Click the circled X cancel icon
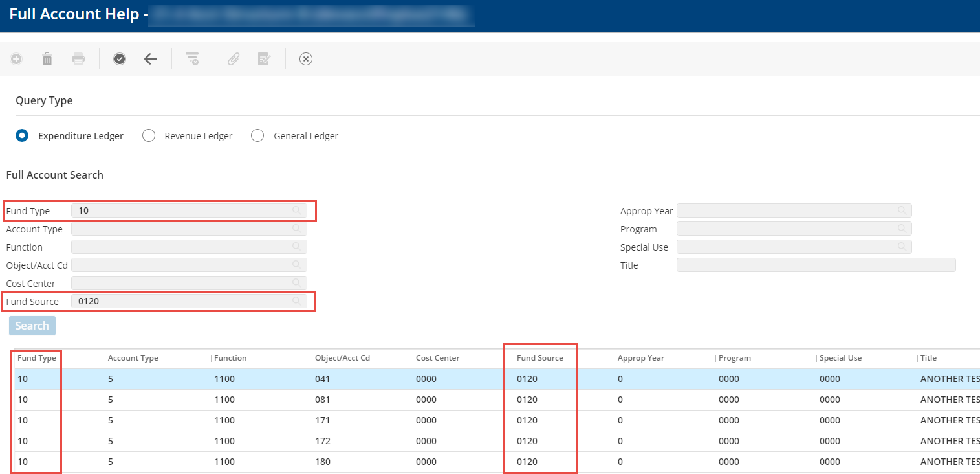Screen dimensions: 980x474 click(306, 59)
